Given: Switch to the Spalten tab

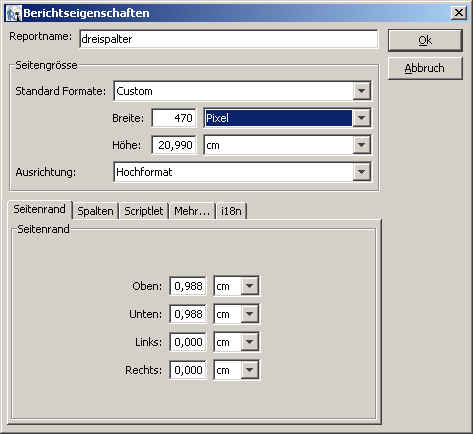Looking at the screenshot, I should click(x=95, y=211).
